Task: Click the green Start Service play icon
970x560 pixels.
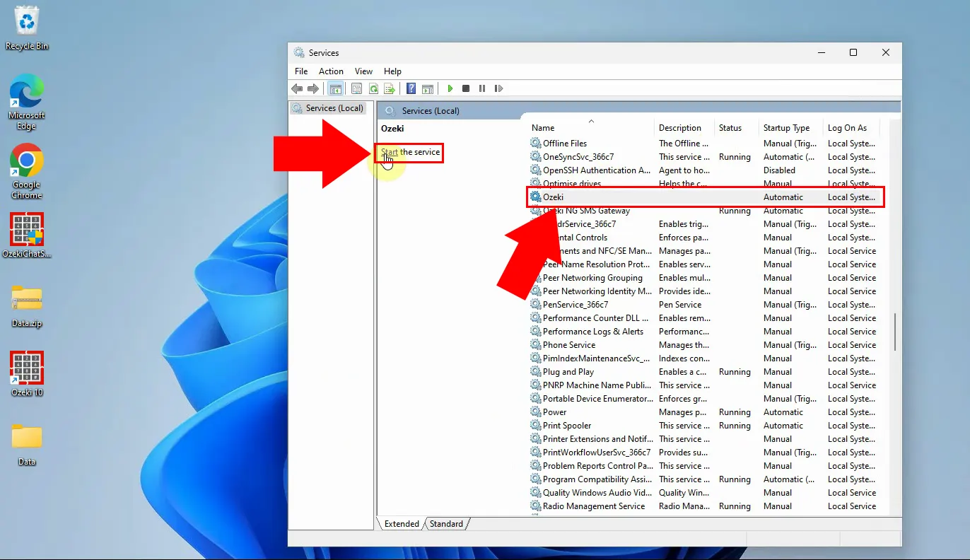Action: pos(450,88)
